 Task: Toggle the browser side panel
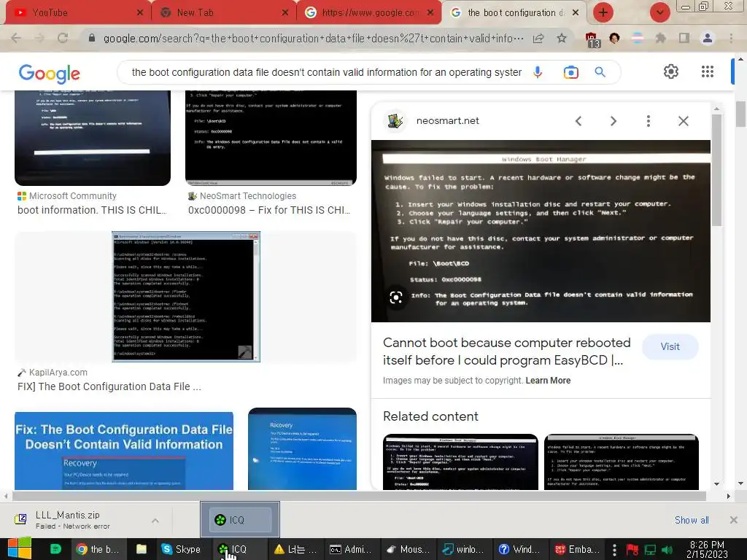(x=684, y=38)
